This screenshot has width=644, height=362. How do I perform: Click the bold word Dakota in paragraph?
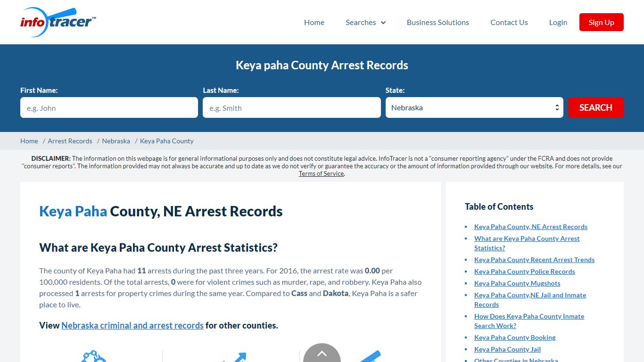336,293
